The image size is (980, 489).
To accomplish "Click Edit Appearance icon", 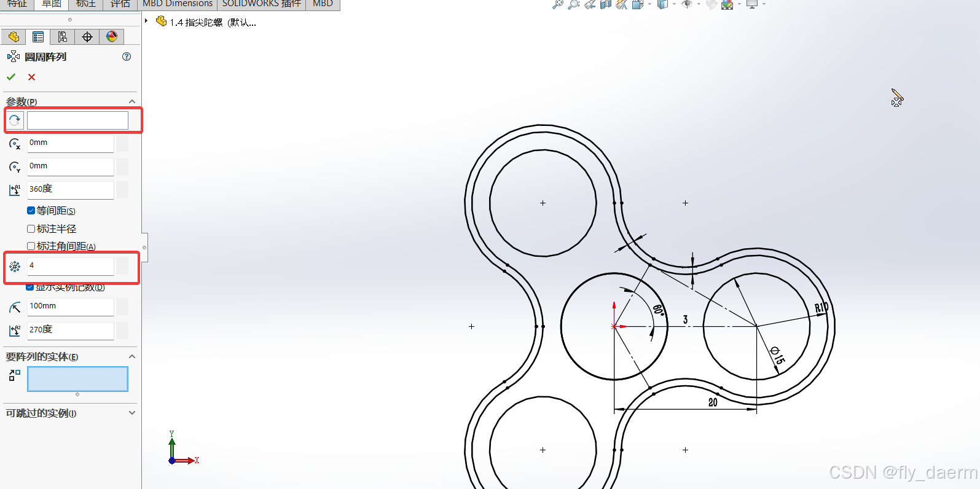I will coord(711,4).
